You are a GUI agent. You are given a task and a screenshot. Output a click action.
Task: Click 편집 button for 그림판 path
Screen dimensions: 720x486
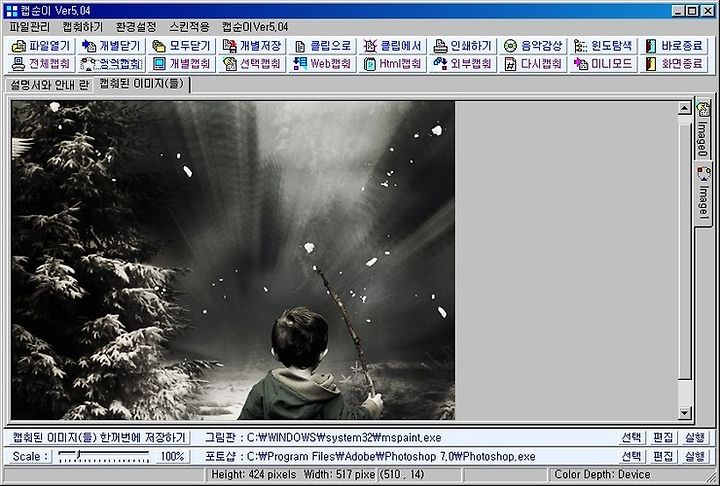663,437
